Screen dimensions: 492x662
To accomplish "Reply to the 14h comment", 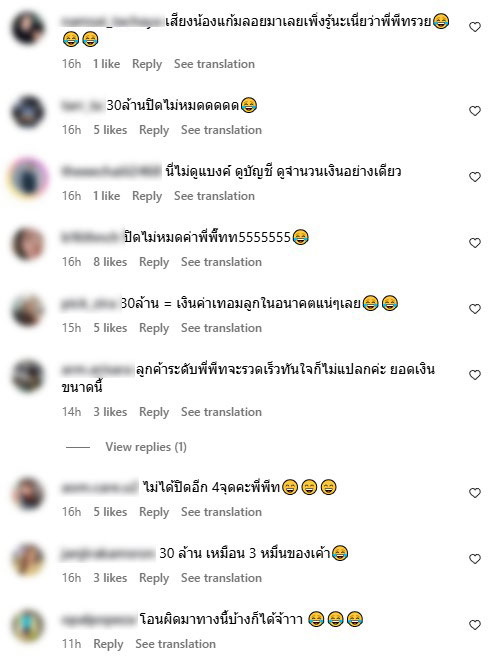I will coord(154,412).
